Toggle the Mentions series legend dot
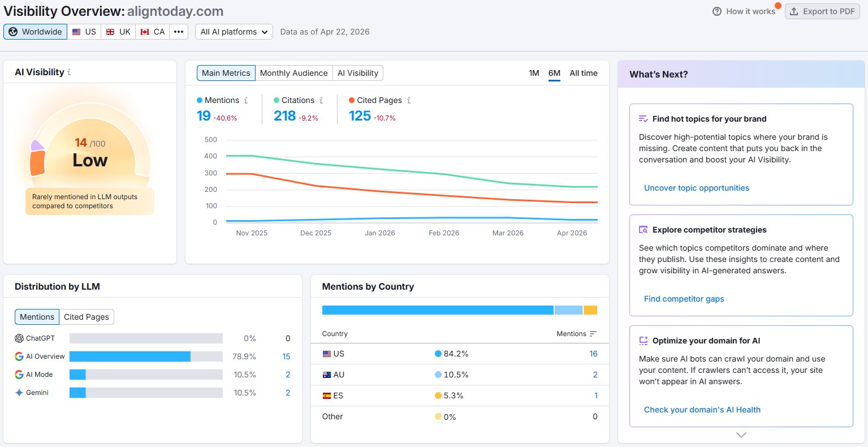 (200, 100)
